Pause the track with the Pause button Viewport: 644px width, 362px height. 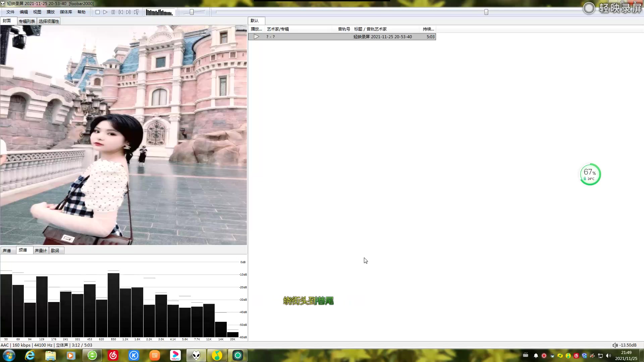[x=113, y=12]
